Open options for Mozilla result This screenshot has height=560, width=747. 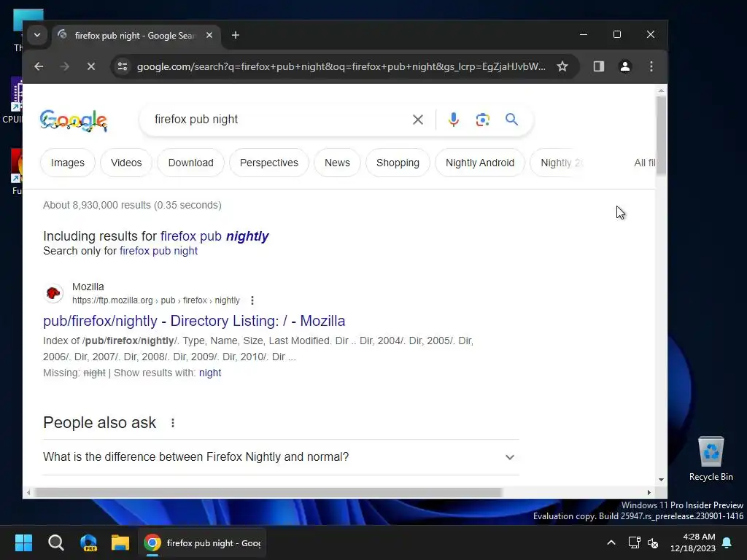pyautogui.click(x=252, y=300)
